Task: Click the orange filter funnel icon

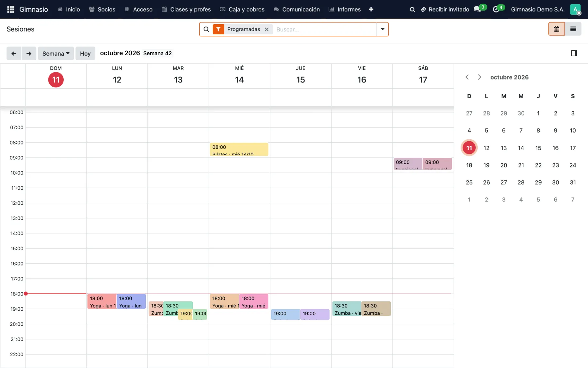Action: [218, 29]
